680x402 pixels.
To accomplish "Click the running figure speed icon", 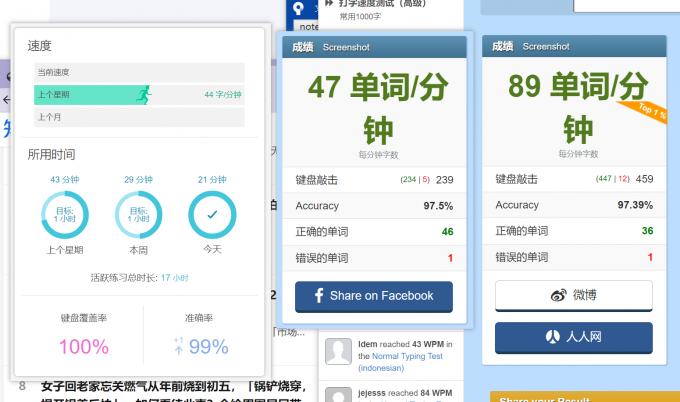I will pyautogui.click(x=144, y=95).
